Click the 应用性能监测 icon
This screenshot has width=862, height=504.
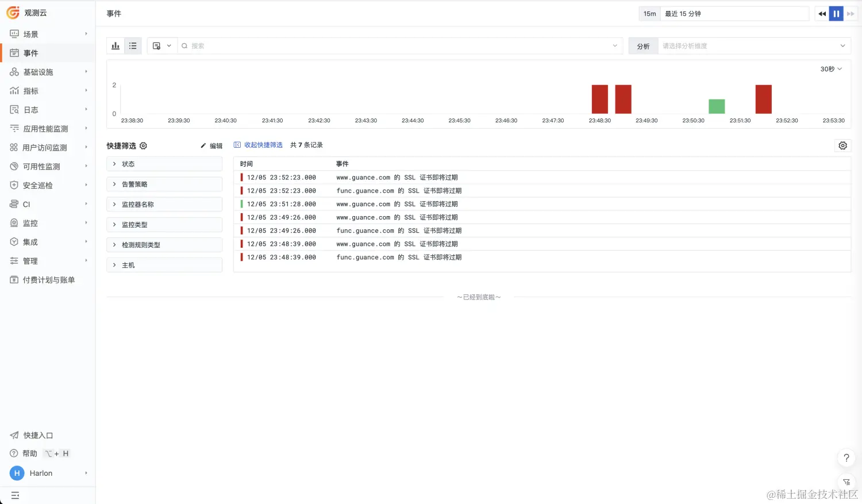pos(14,129)
